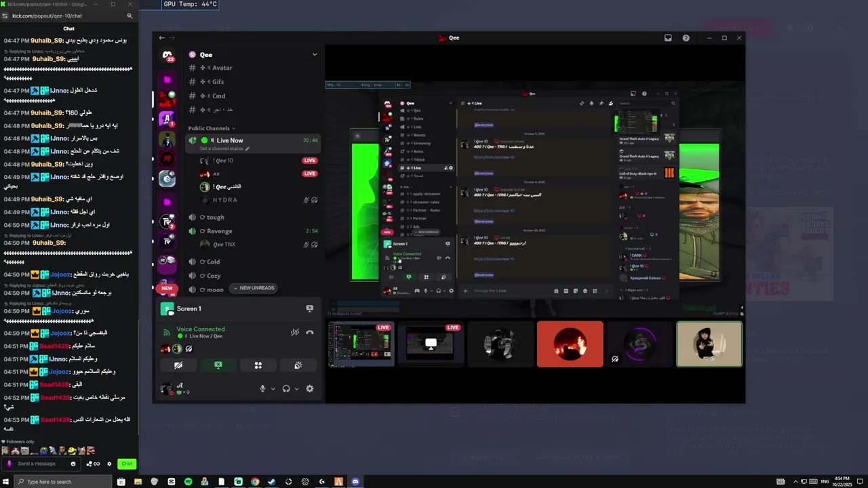Send message with green Chat button
Screen dimensions: 868x488
pyautogui.click(x=127, y=464)
